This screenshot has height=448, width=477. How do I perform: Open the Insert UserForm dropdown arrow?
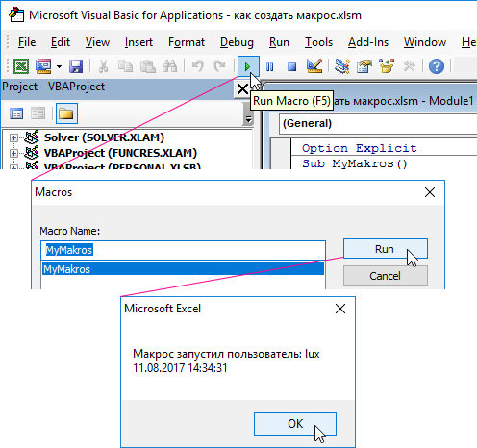click(59, 66)
